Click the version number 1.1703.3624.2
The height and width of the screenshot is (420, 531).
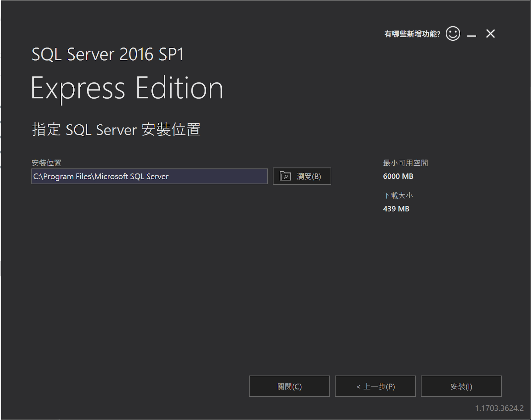click(499, 408)
